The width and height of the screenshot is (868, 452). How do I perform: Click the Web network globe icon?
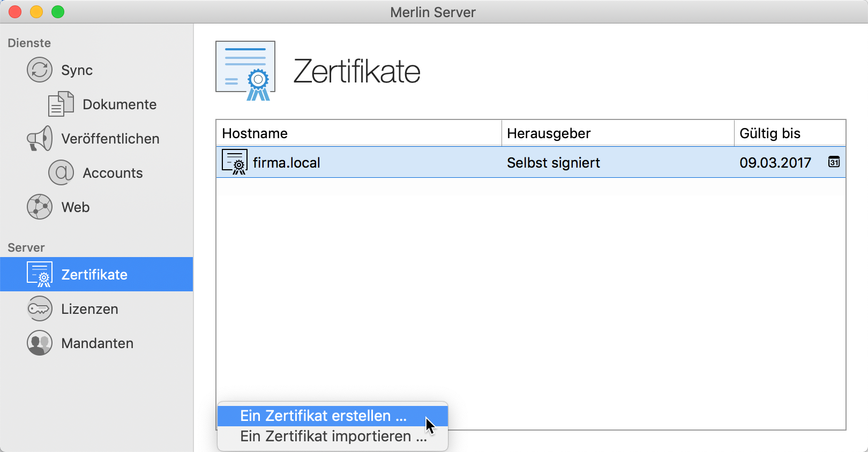coord(40,207)
